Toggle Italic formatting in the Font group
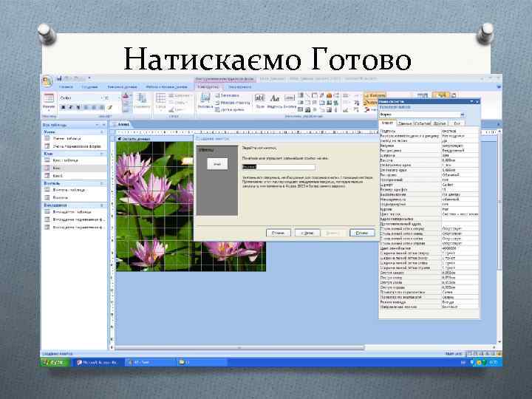Screen dimensions: 532x399 point(71,107)
